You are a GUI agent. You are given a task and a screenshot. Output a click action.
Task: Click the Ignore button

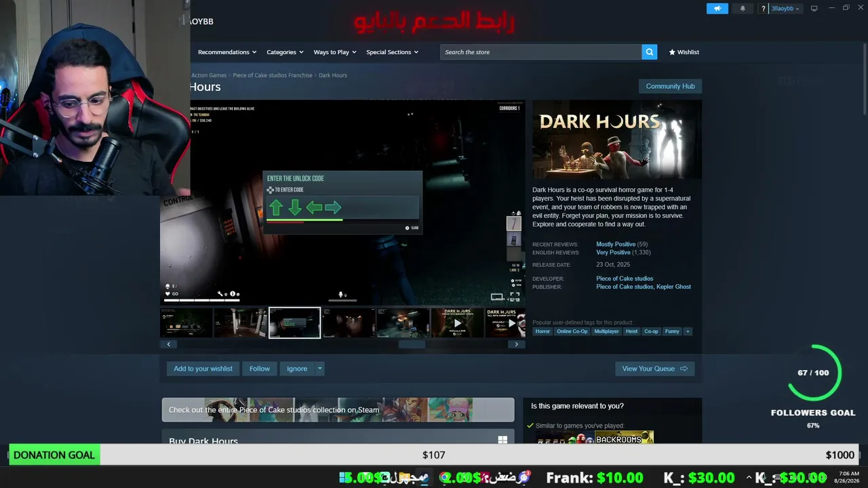tap(297, 369)
